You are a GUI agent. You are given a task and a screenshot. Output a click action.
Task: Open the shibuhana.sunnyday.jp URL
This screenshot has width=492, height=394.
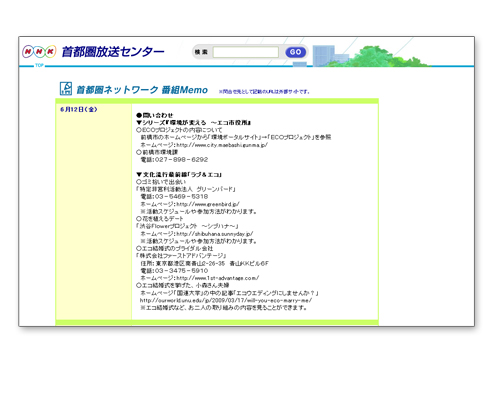click(215, 234)
